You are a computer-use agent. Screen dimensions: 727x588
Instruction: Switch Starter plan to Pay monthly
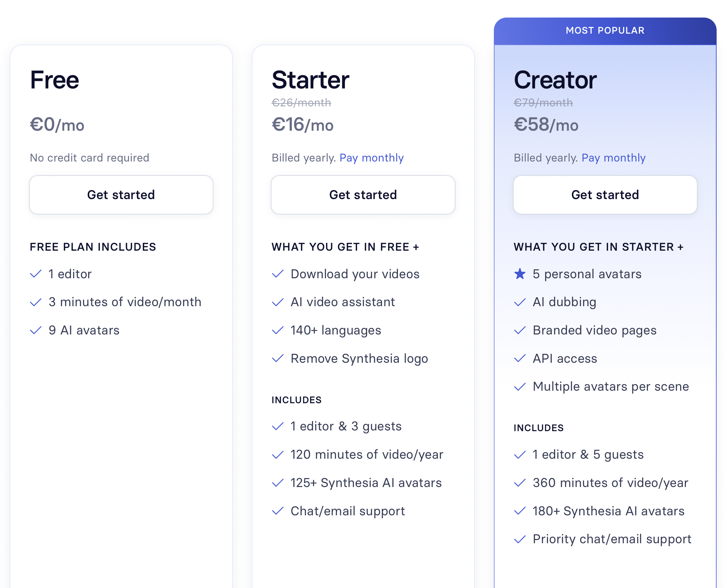click(x=371, y=158)
